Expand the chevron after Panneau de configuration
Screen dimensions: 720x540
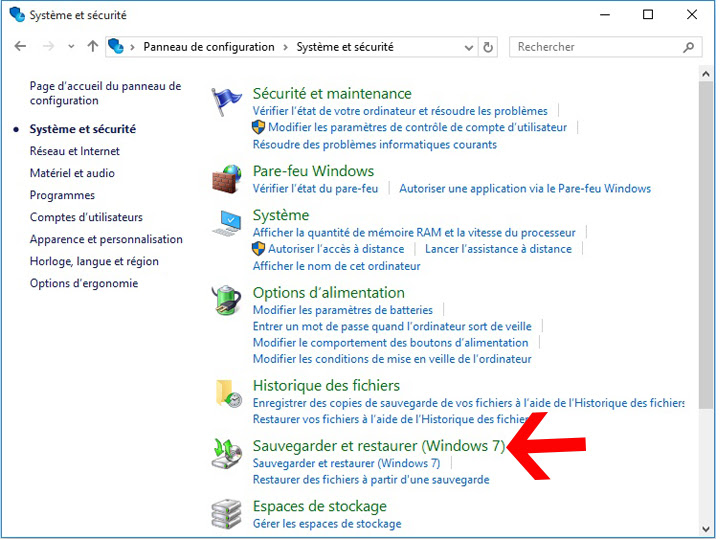(286, 47)
